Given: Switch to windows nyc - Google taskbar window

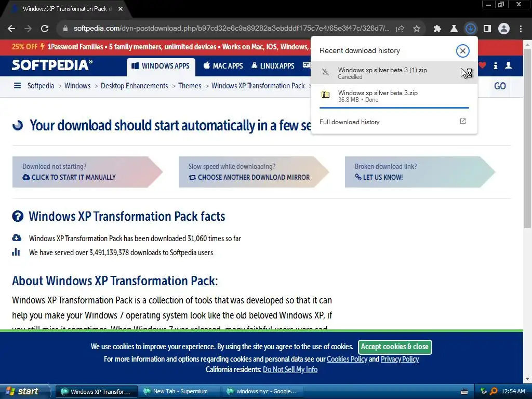Looking at the screenshot, I should [x=263, y=392].
